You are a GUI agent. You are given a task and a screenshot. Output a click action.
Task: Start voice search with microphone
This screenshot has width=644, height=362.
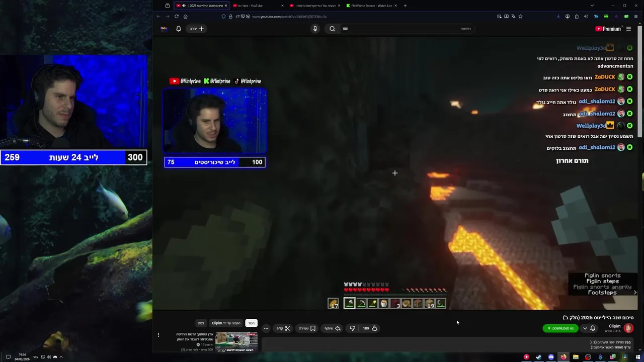pos(315,29)
